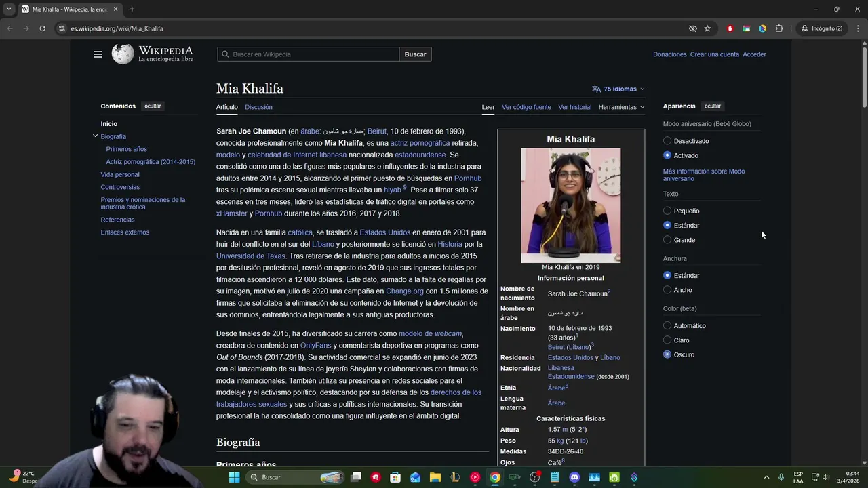Open the Chrome extensions puzzle icon
The width and height of the screenshot is (868, 488).
[x=779, y=28]
